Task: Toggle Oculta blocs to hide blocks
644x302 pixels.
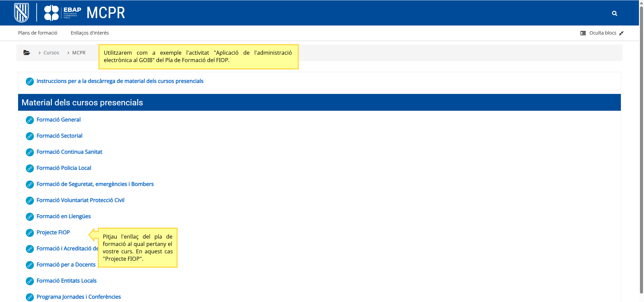Action: point(603,33)
